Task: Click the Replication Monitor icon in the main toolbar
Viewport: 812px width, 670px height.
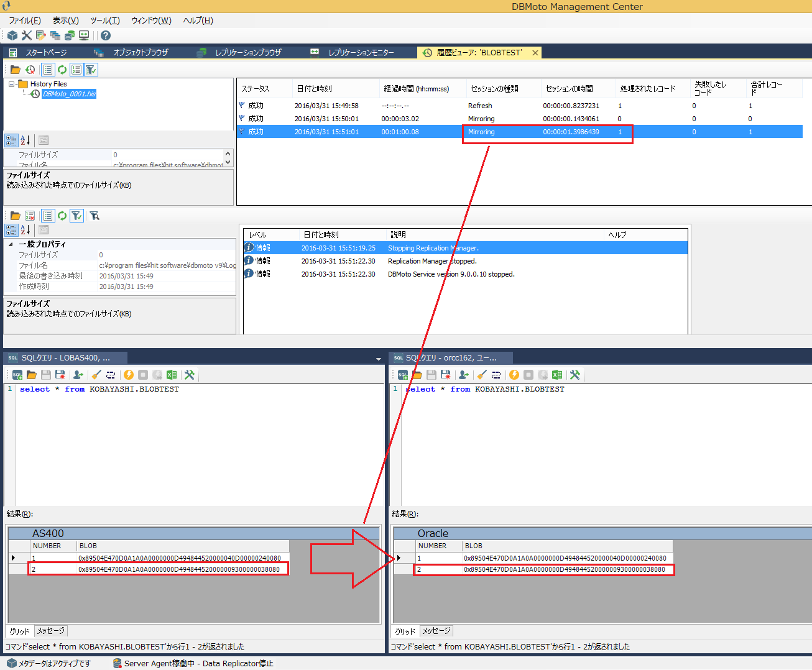Action: pos(84,35)
